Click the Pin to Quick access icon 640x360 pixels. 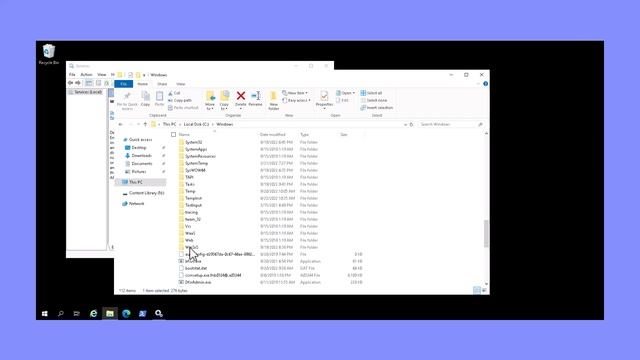point(127,96)
